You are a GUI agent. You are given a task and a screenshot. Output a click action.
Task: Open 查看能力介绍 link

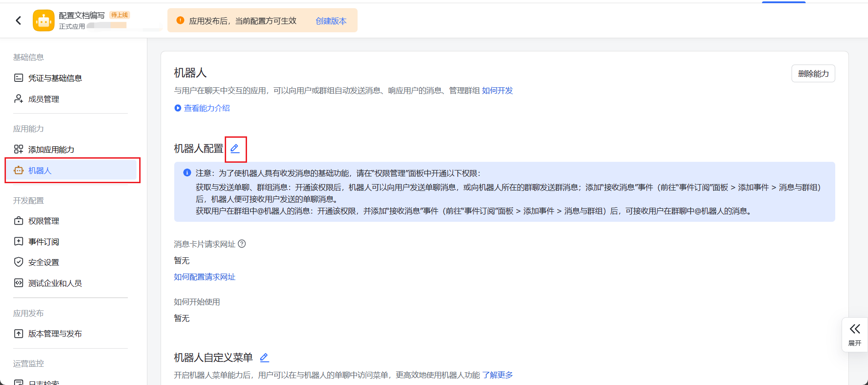(x=207, y=108)
